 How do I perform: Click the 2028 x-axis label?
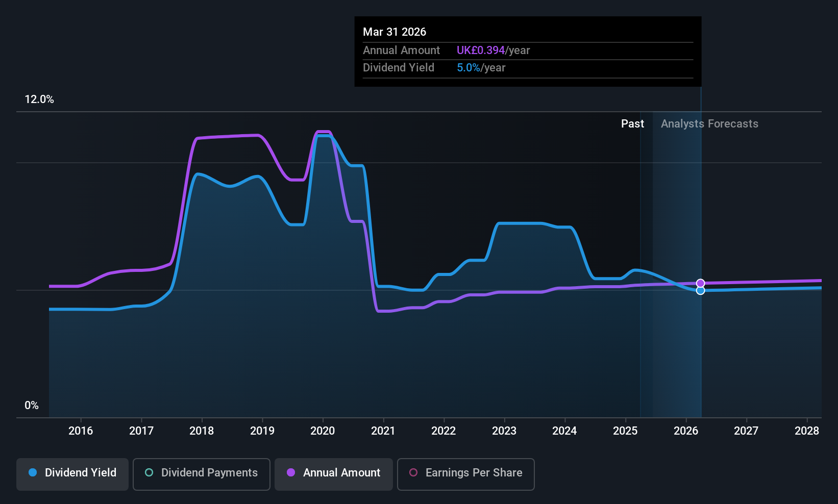coord(807,431)
